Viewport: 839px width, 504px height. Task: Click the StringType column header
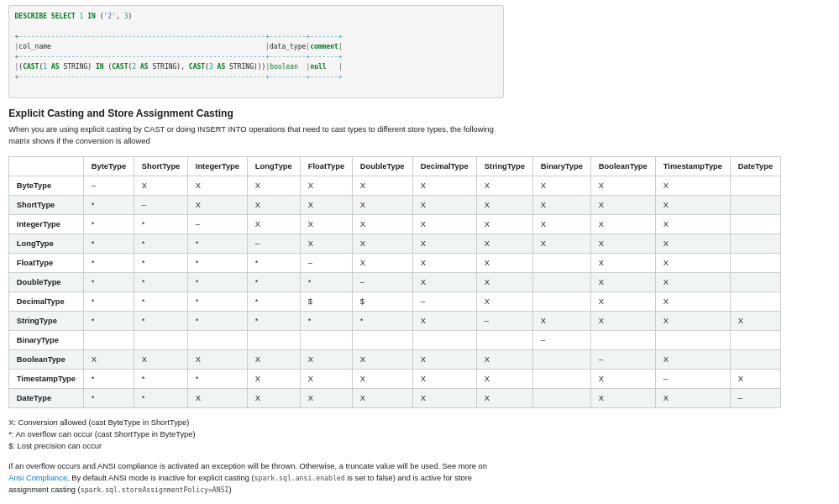(x=504, y=166)
